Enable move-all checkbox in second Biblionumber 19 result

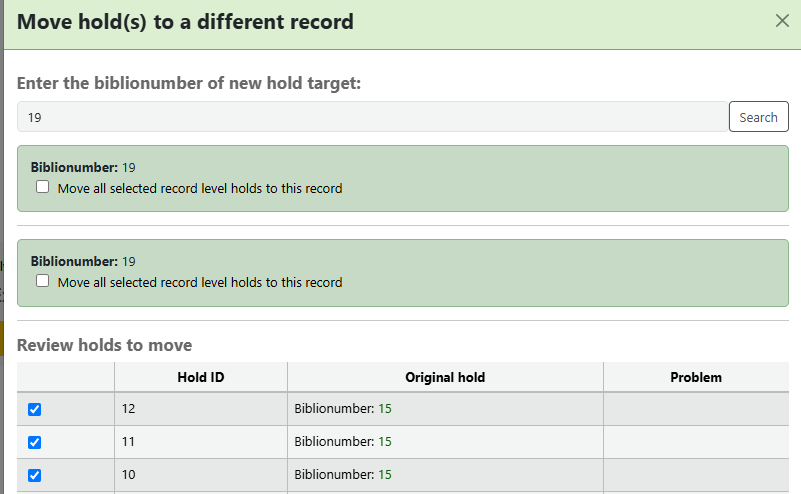(x=43, y=281)
